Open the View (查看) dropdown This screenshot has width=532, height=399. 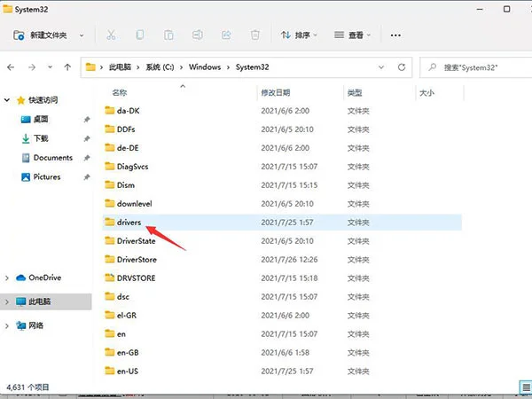pyautogui.click(x=352, y=35)
